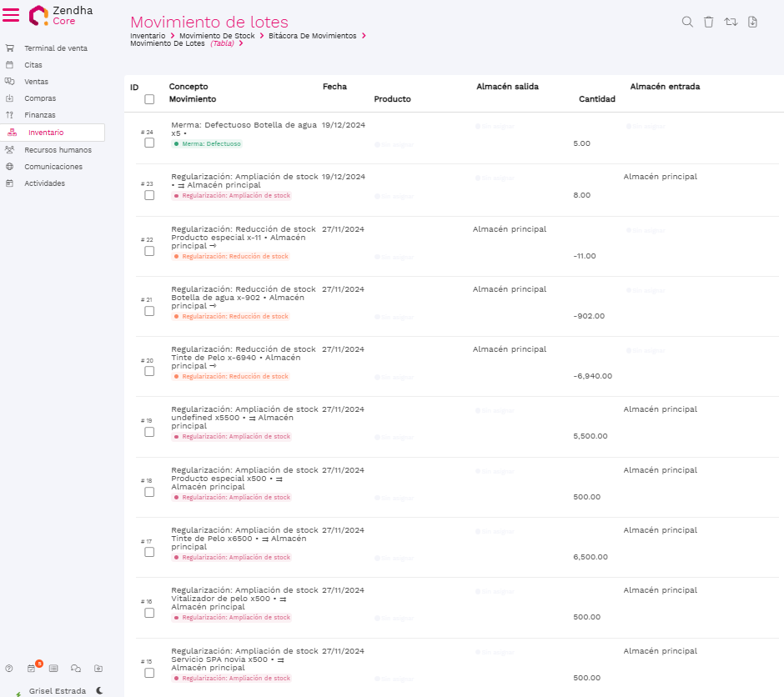
Task: Toggle dark mode moon icon
Action: [99, 690]
